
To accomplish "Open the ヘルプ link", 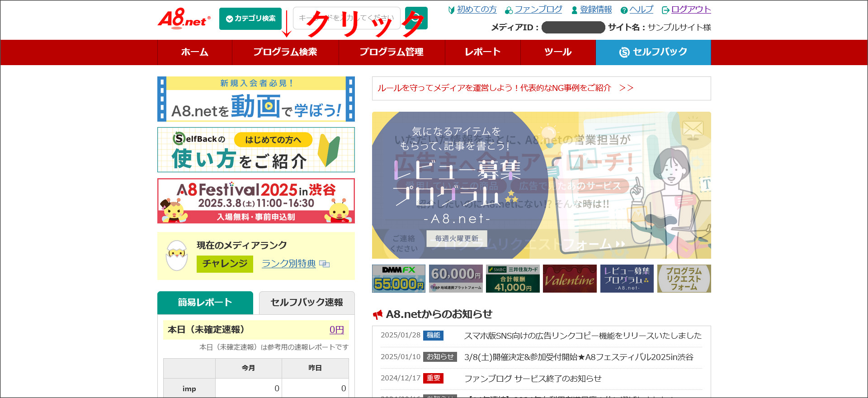I will coord(641,9).
